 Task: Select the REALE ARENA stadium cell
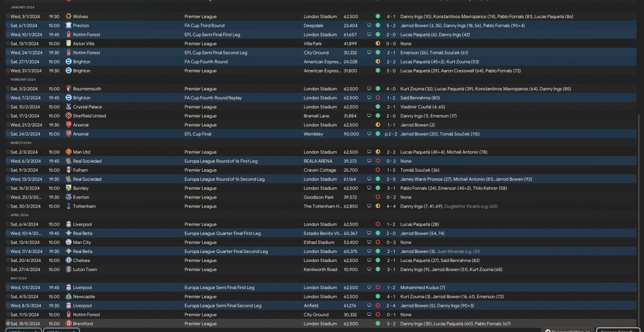pyautogui.click(x=318, y=161)
